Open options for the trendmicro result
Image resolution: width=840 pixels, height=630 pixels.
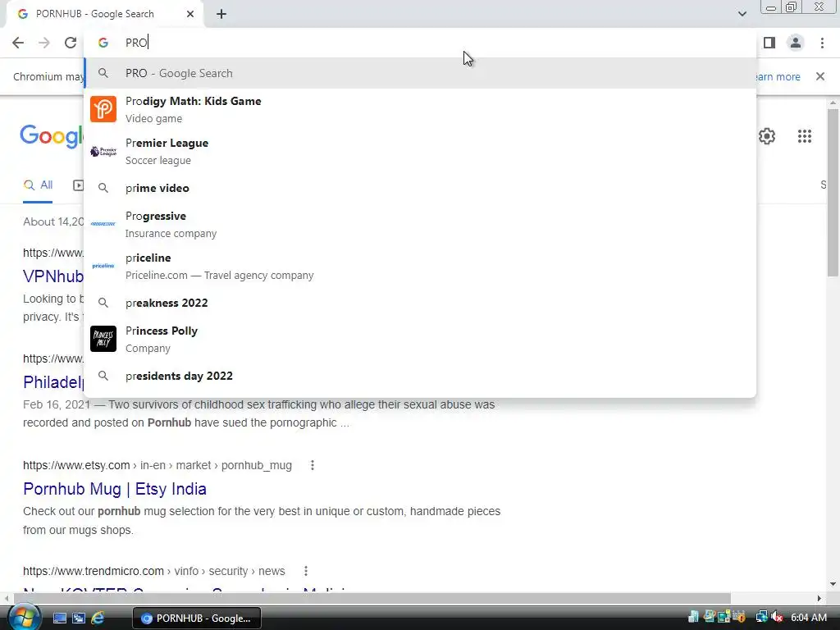306,571
